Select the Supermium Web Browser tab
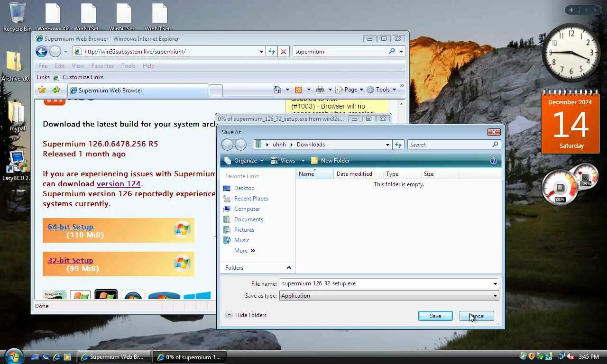 click(x=138, y=91)
